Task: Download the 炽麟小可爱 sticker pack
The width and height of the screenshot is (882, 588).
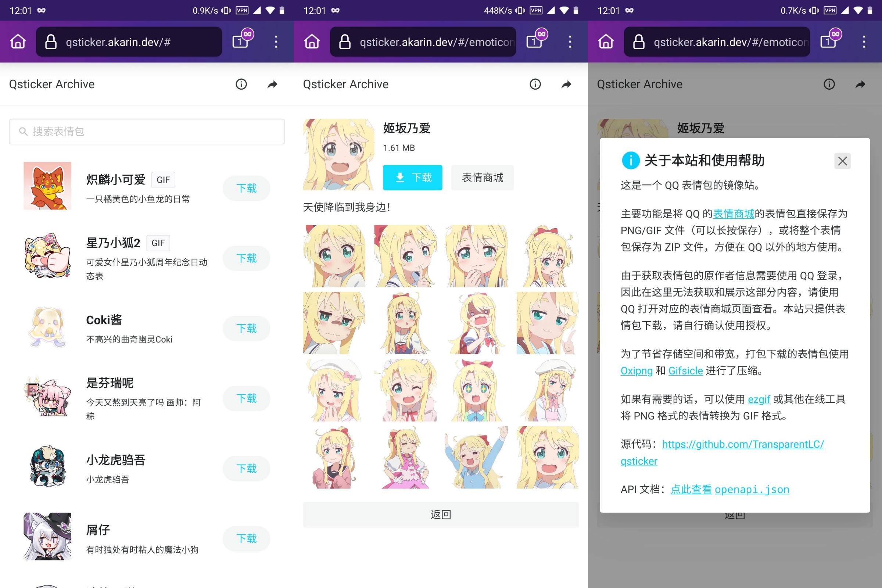Action: coord(246,188)
